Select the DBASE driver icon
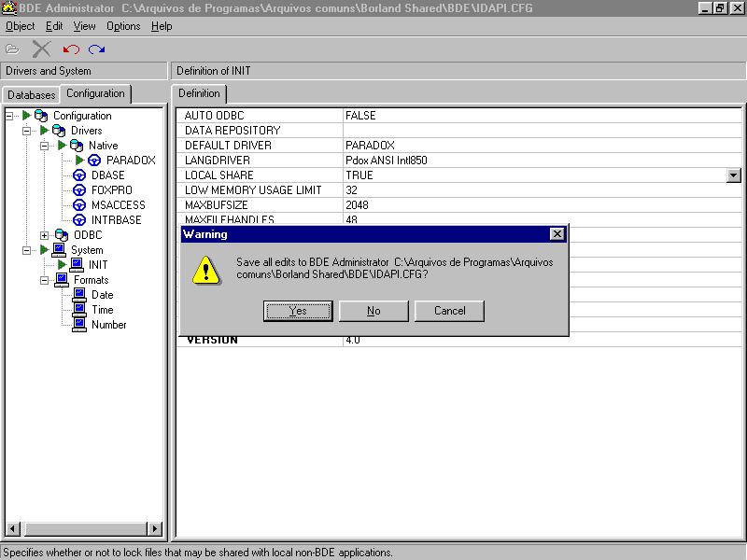 pyautogui.click(x=79, y=175)
